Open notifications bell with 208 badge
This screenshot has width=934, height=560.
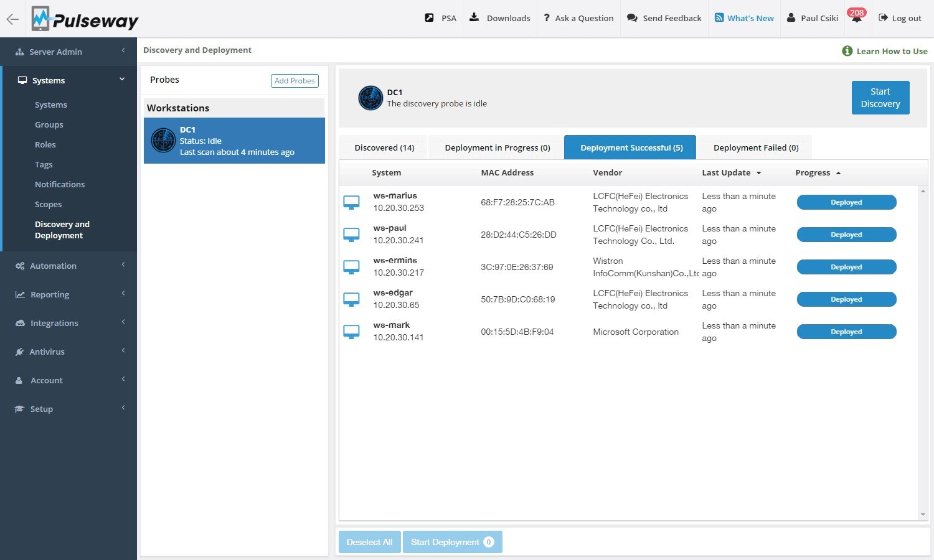coord(857,17)
